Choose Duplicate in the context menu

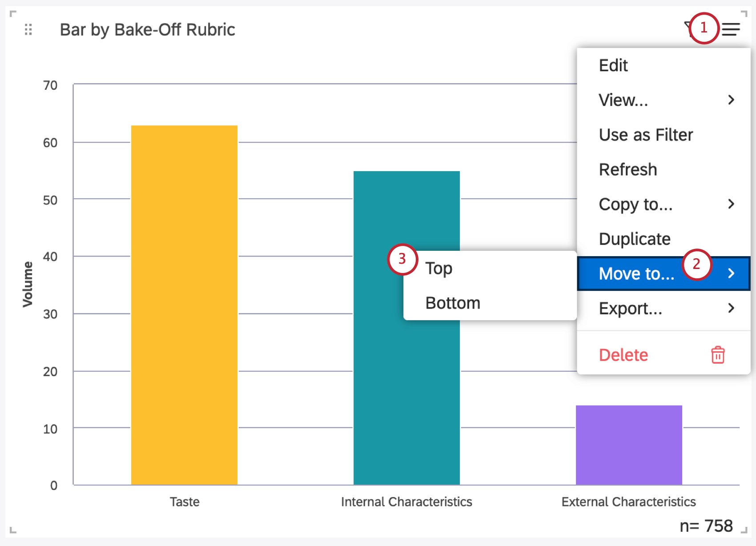(635, 239)
